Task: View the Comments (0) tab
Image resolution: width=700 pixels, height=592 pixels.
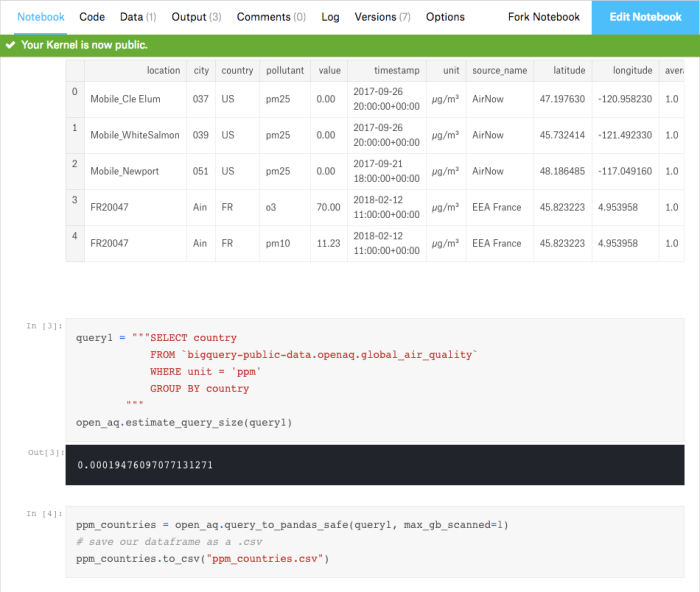Action: (271, 17)
